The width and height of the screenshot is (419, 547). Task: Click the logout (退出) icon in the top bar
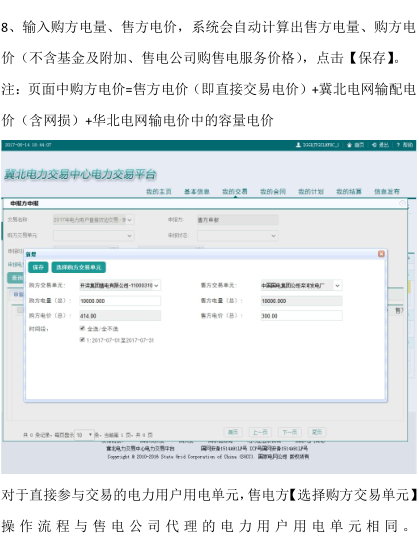coord(374,145)
